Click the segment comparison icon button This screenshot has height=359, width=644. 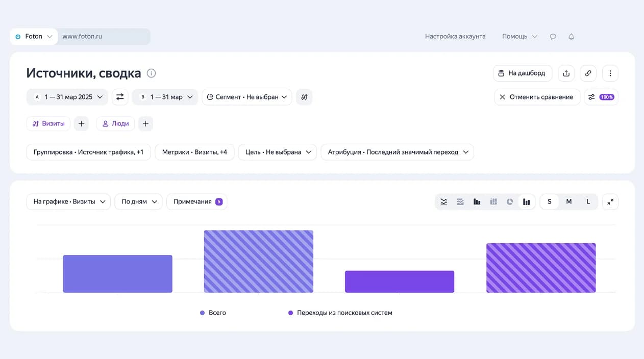point(304,97)
